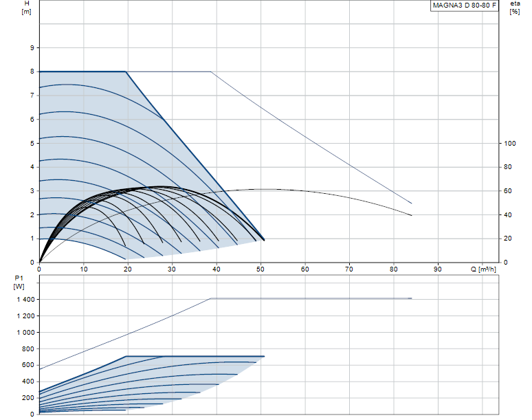This screenshot has height=420, width=532.
Task: Click the 600 tick on power axis
Action: pos(27,365)
